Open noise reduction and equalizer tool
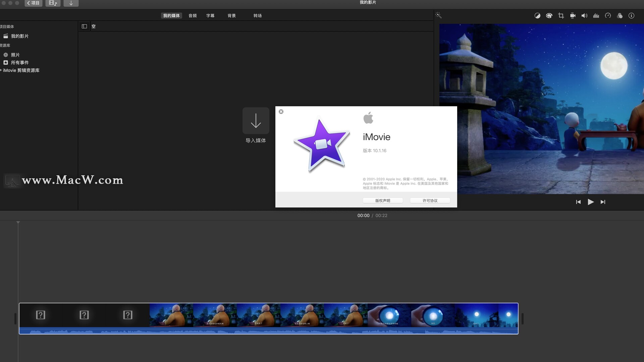Viewport: 644px width, 362px height. [x=596, y=16]
